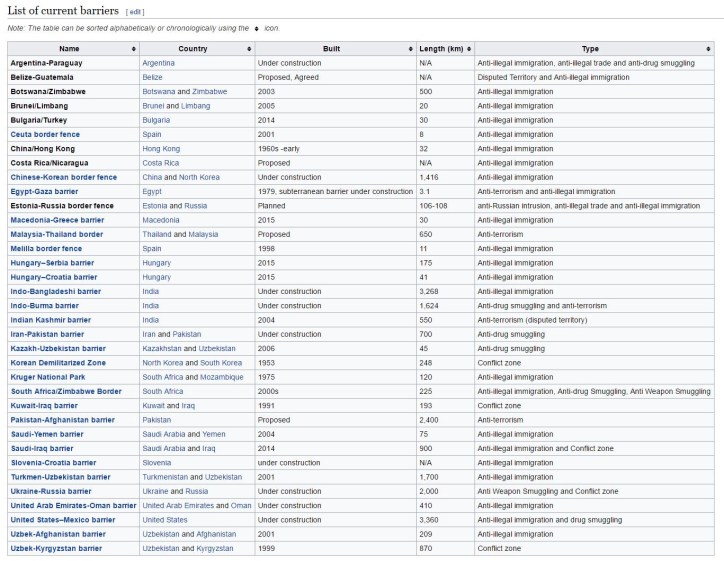
Task: Open the Kruger National Park link
Action: pyautogui.click(x=50, y=377)
